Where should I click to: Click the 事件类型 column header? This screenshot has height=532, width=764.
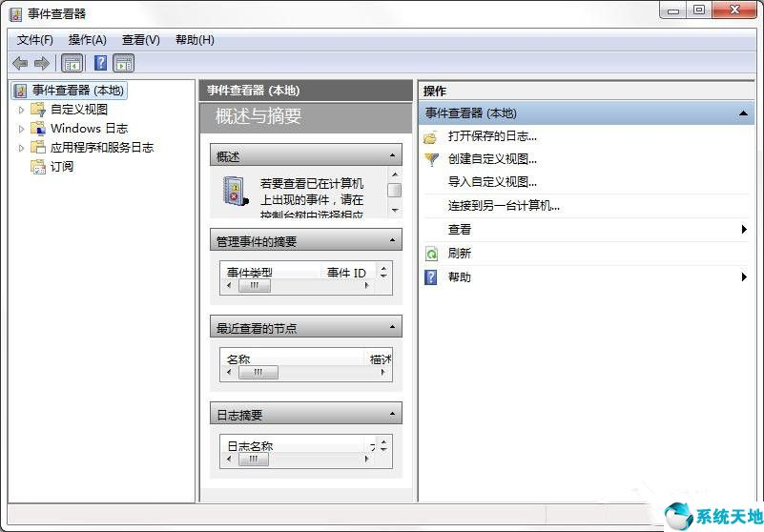250,273
